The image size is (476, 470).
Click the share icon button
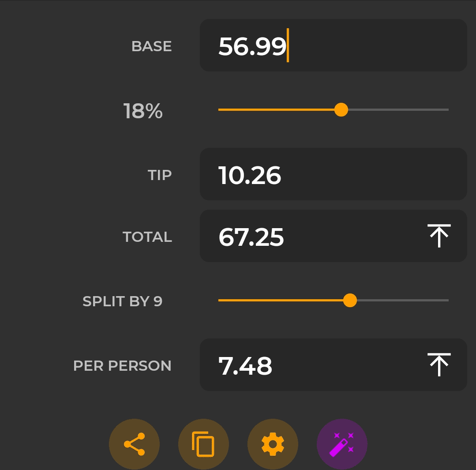(134, 444)
